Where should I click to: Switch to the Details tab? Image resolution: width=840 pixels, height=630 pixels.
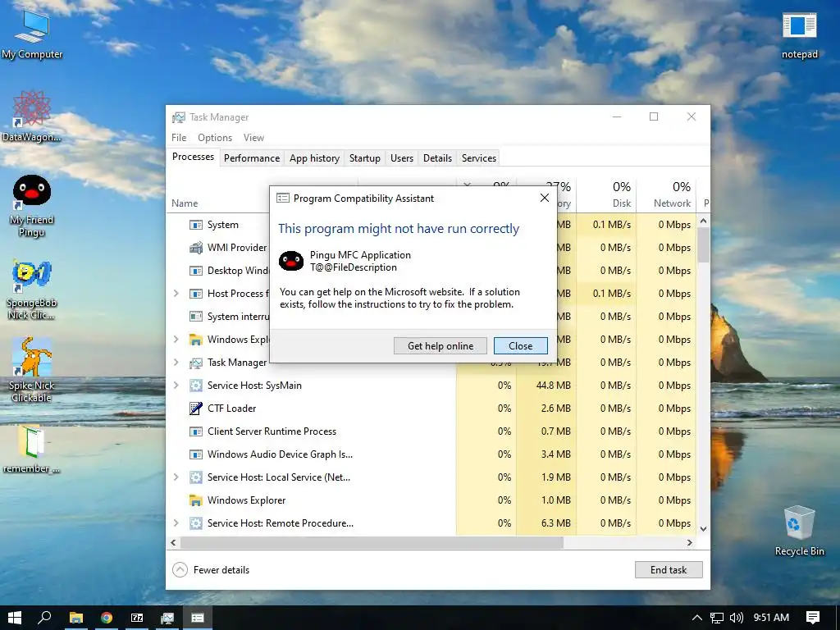point(438,158)
